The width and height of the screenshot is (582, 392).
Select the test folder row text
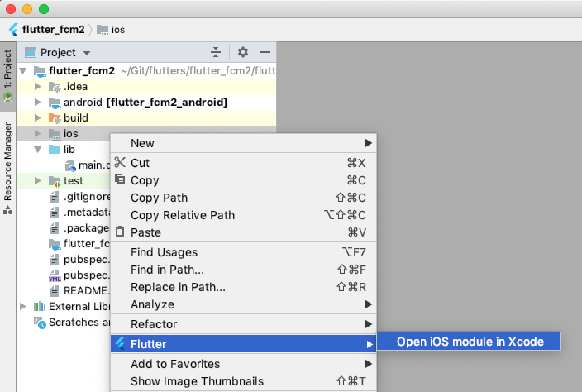pos(73,181)
